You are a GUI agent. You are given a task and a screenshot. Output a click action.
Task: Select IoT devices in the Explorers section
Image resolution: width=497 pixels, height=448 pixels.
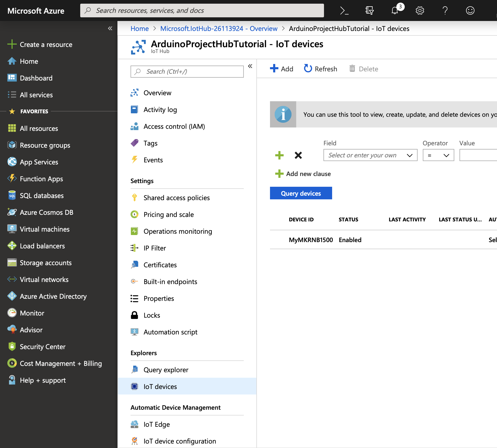click(160, 386)
